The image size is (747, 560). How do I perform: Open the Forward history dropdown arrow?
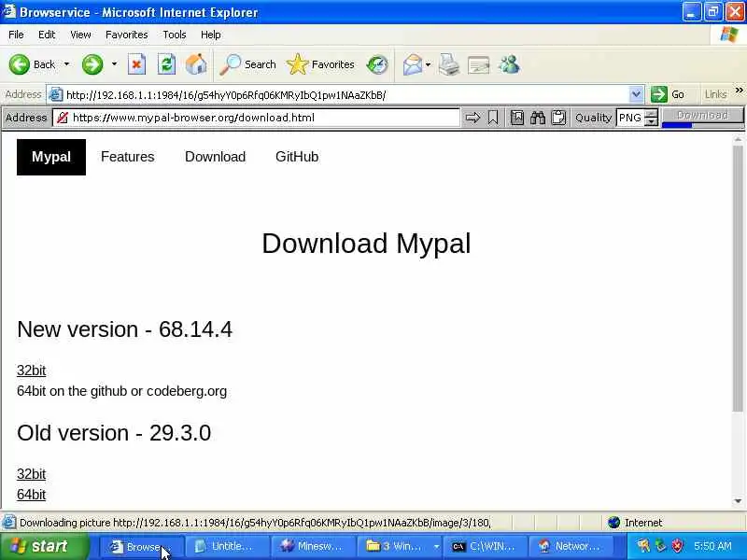tap(114, 63)
